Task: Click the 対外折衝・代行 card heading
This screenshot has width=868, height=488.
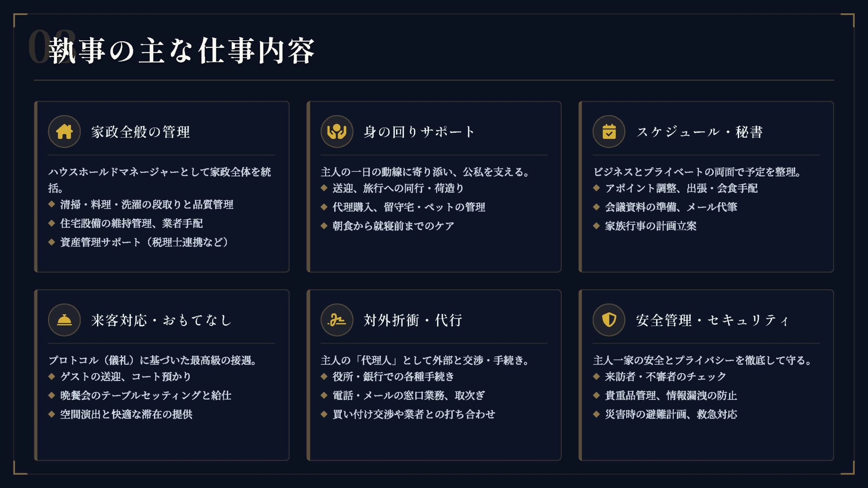Action: tap(413, 320)
